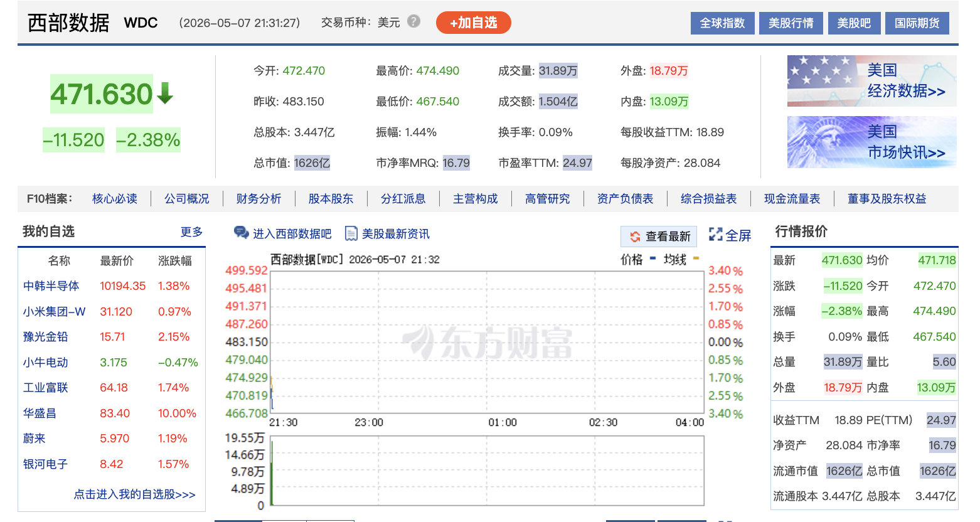
Task: Click 量比 5.60 value in 行情报价
Action: (x=944, y=362)
